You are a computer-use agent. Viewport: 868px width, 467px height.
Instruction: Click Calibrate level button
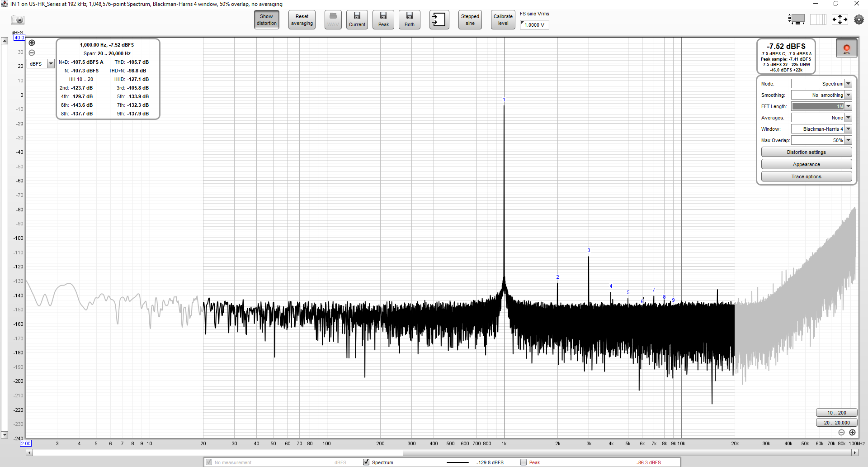pos(503,20)
